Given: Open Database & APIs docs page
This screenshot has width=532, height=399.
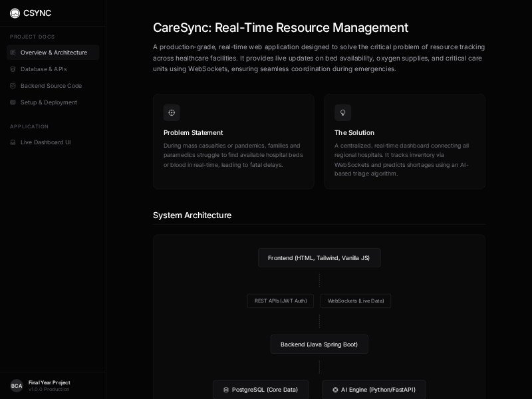Looking at the screenshot, I should click(x=43, y=69).
